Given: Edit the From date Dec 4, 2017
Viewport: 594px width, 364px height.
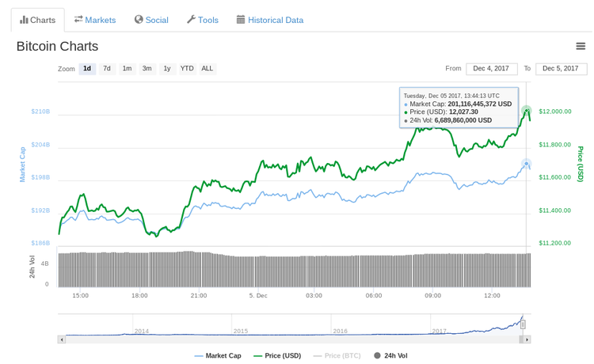Looking at the screenshot, I should pos(491,69).
